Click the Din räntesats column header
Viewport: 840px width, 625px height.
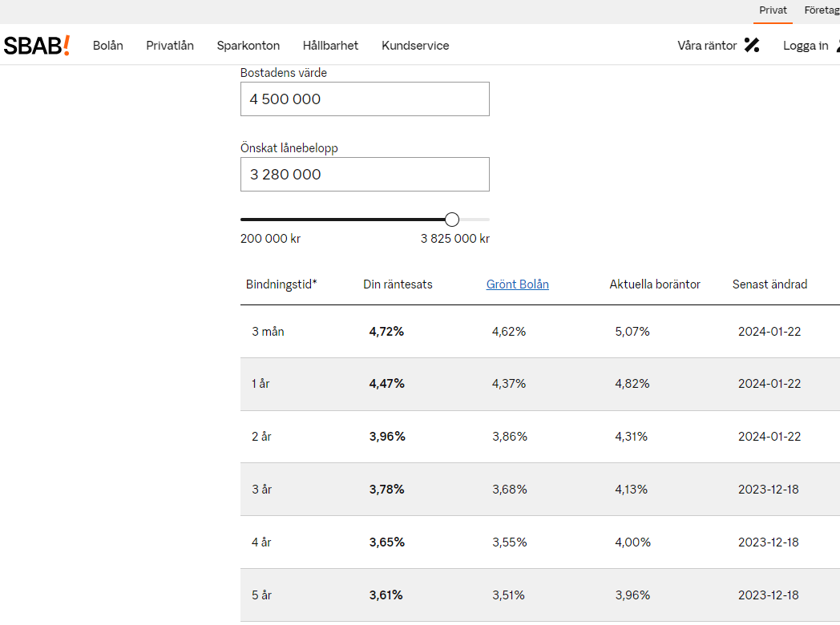pyautogui.click(x=398, y=284)
